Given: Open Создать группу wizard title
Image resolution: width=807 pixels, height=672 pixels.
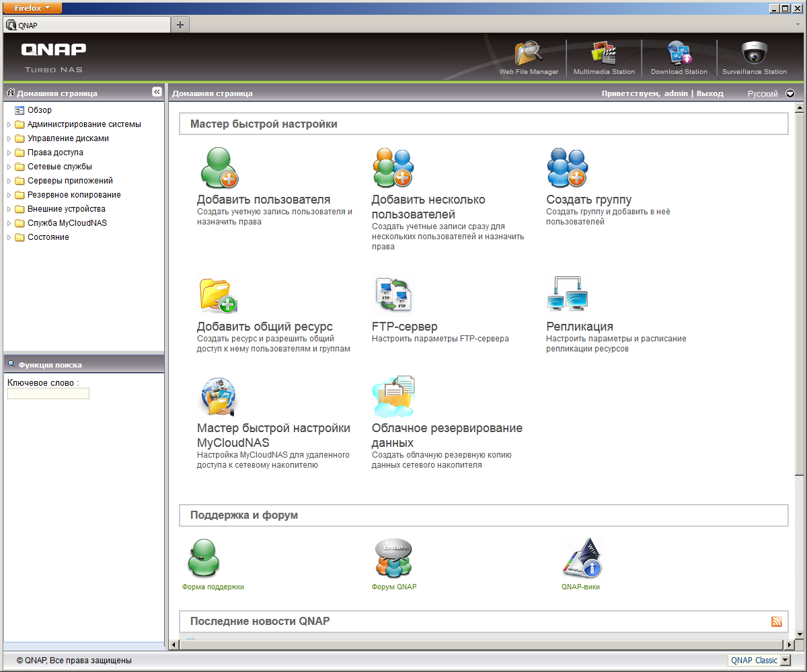Looking at the screenshot, I should pyautogui.click(x=589, y=200).
